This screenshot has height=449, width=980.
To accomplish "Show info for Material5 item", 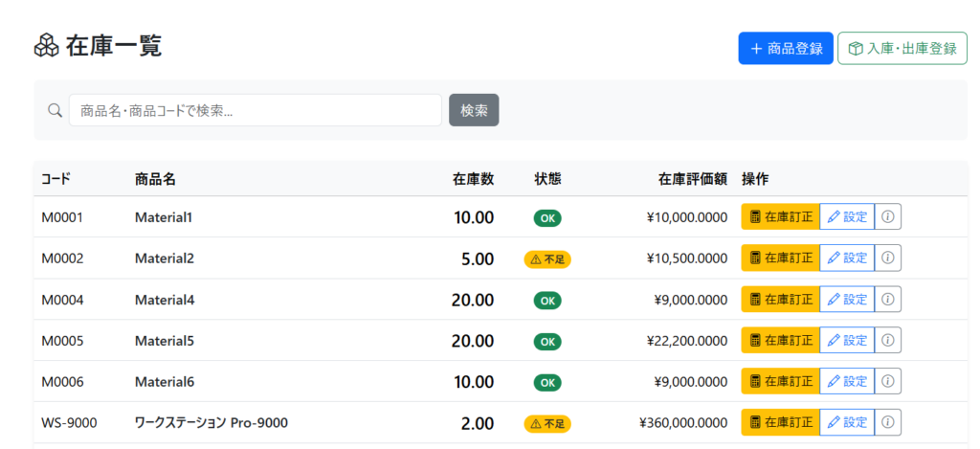I will click(887, 341).
